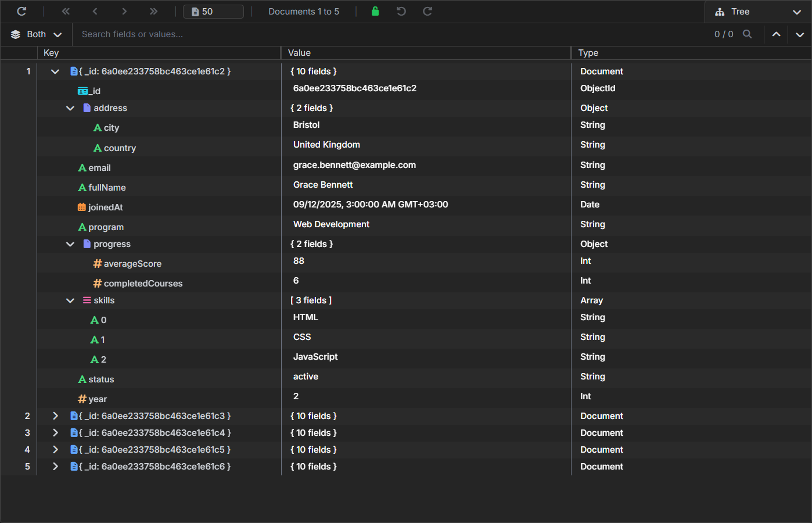Click the fullName string type icon

coord(82,188)
